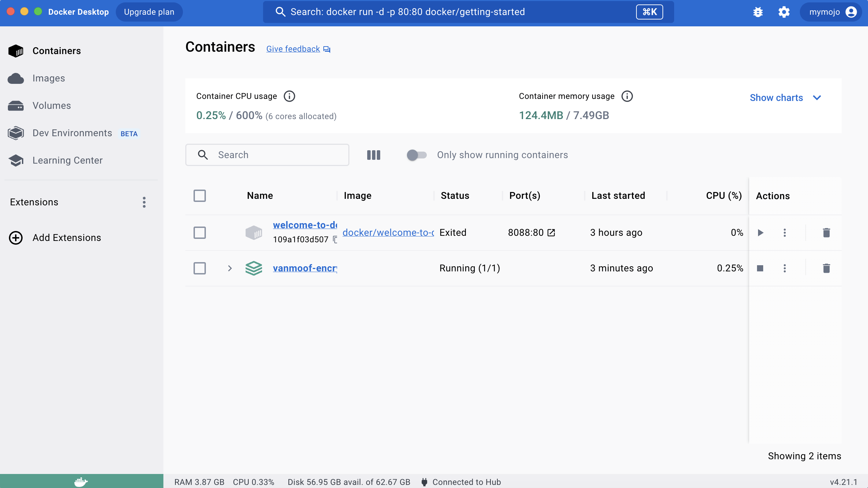868x488 pixels.
Task: Click the manage columns icon
Action: point(373,155)
